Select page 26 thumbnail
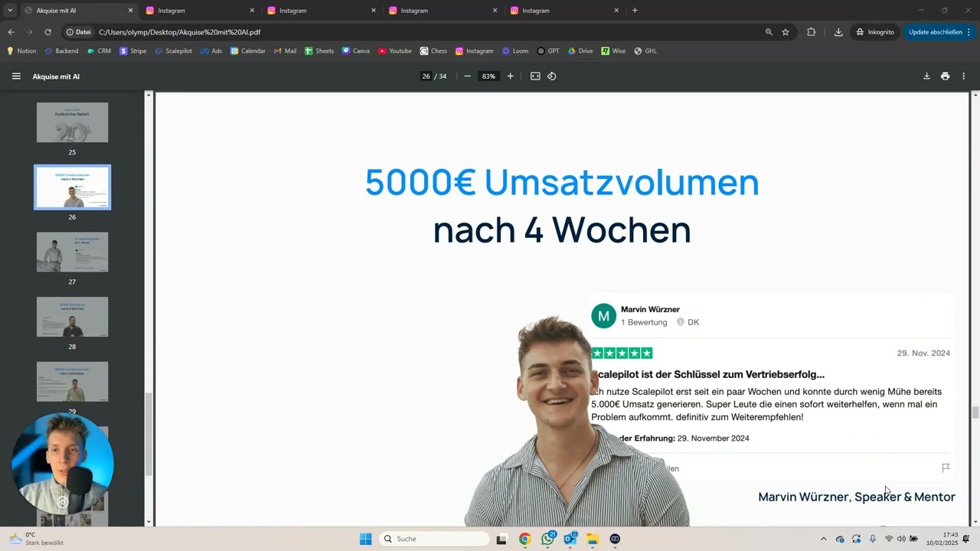 point(72,187)
